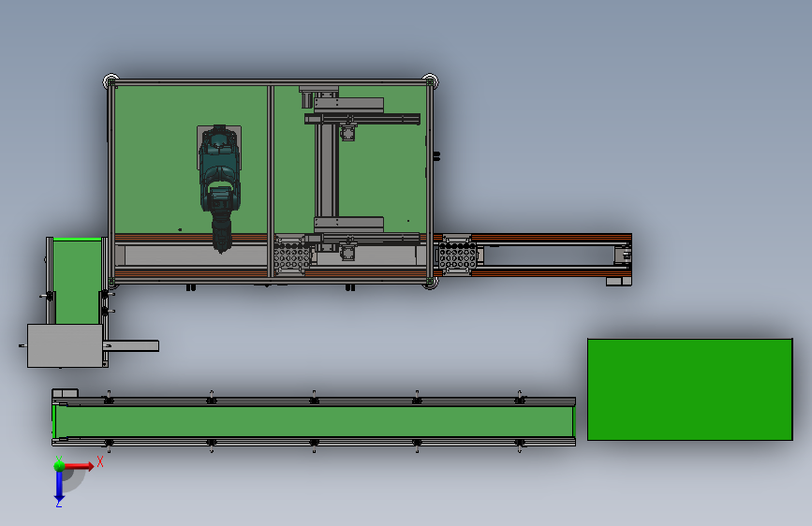Select the gray bar extending right from the gray box

pos(131,346)
